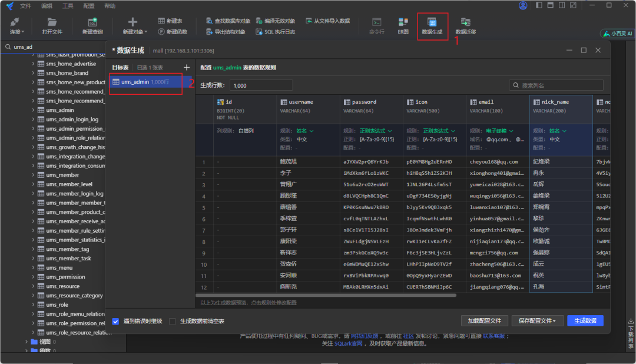Add a target table with plus icon
The image size is (636, 364).
coord(187,68)
